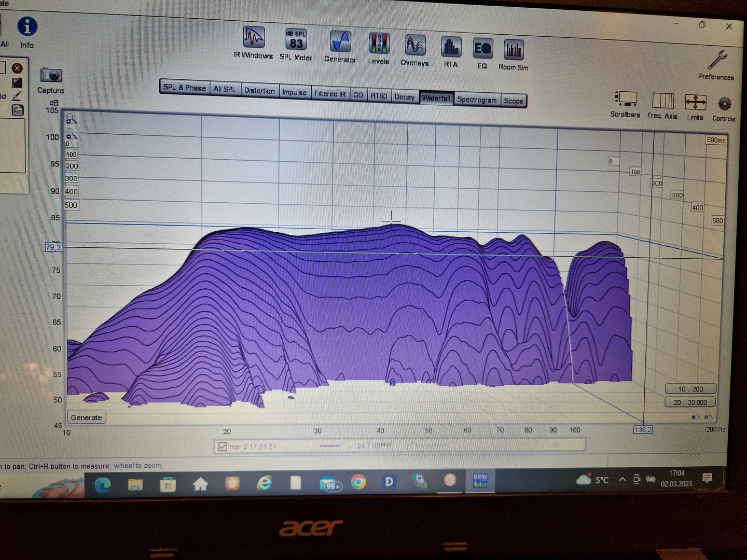
Task: Open the RTA window
Action: (x=451, y=52)
